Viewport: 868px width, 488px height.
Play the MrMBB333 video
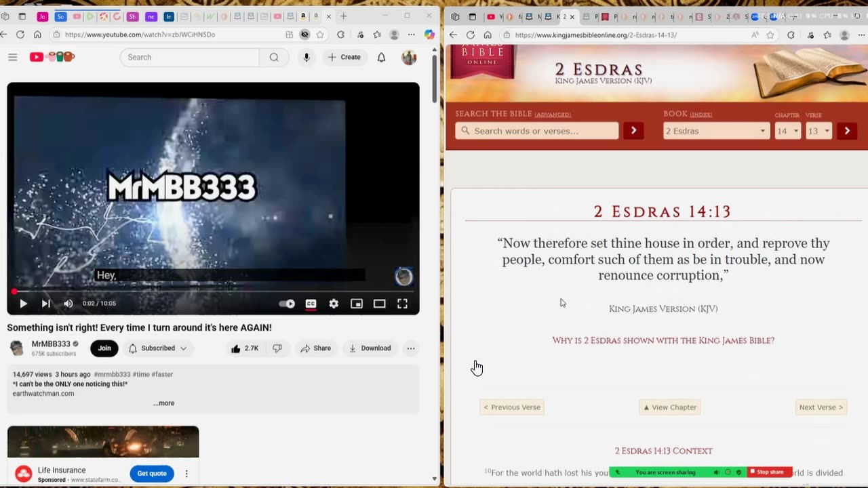(x=23, y=304)
